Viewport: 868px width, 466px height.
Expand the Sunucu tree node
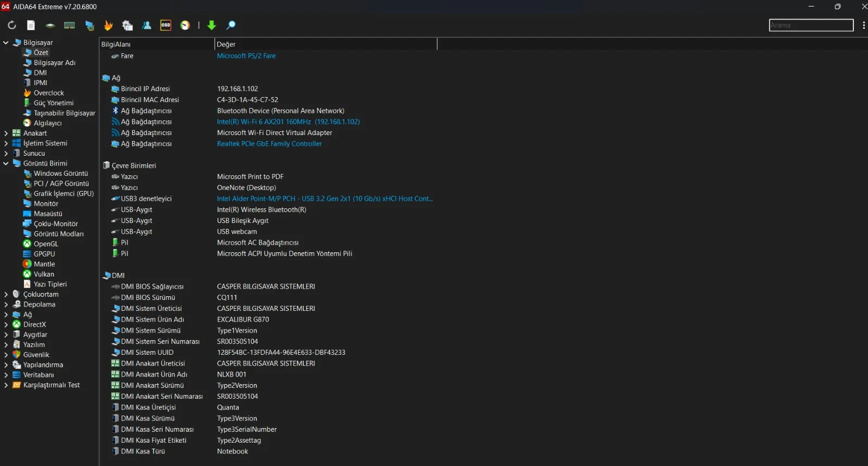pyautogui.click(x=6, y=153)
